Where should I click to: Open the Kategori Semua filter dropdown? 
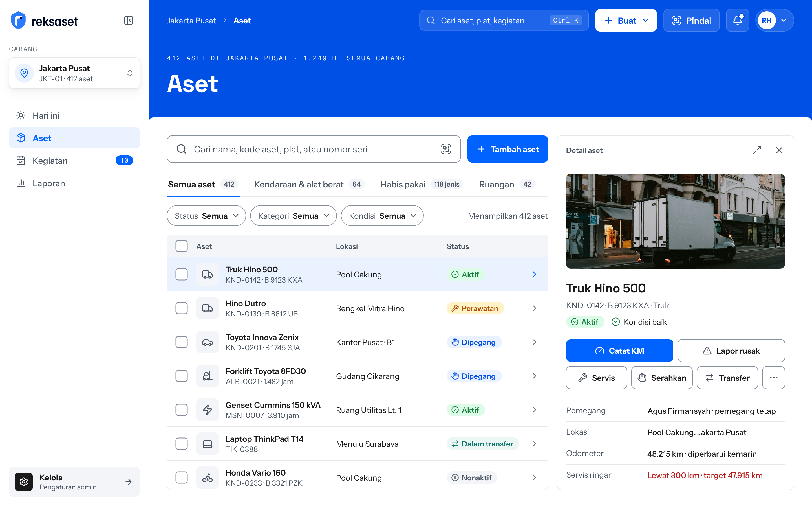(293, 216)
